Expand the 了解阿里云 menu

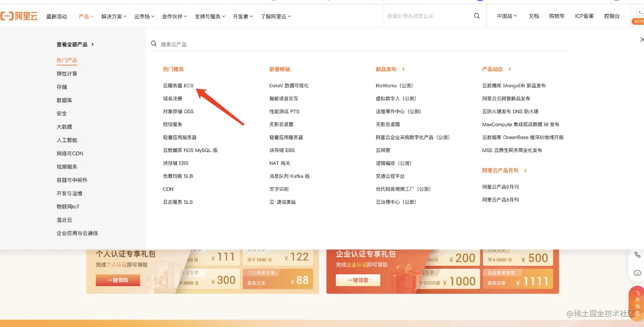(x=276, y=16)
